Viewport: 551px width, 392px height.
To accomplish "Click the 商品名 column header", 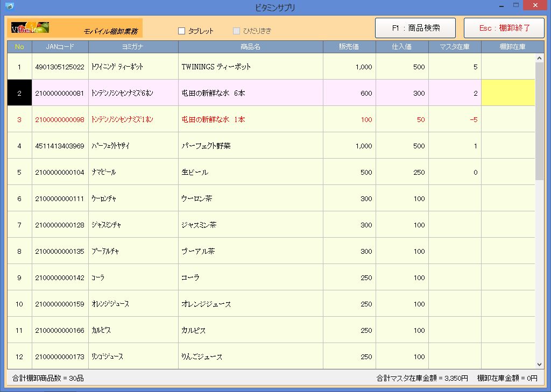I will [x=250, y=47].
